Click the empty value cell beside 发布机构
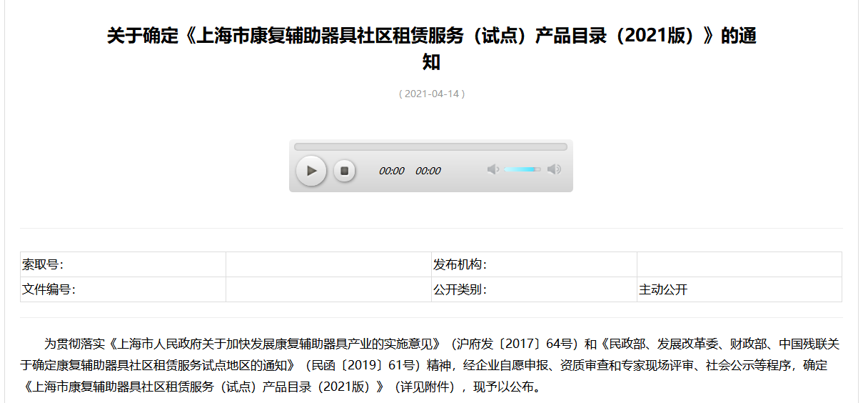The height and width of the screenshot is (403, 868). point(740,264)
